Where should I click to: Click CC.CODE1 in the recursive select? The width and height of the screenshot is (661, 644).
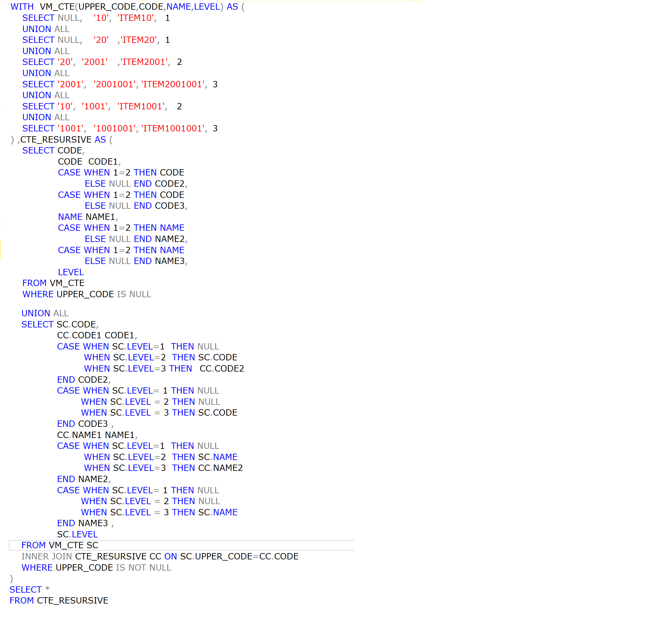point(79,335)
